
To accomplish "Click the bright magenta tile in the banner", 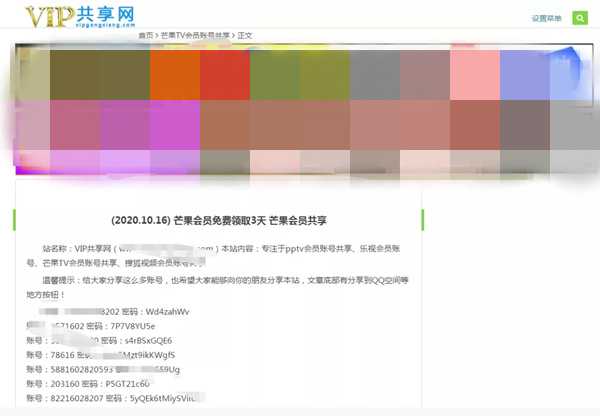I will coord(174,123).
